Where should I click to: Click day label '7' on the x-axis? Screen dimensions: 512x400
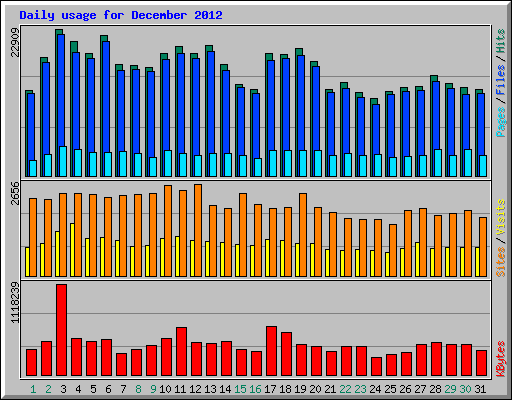(123, 389)
